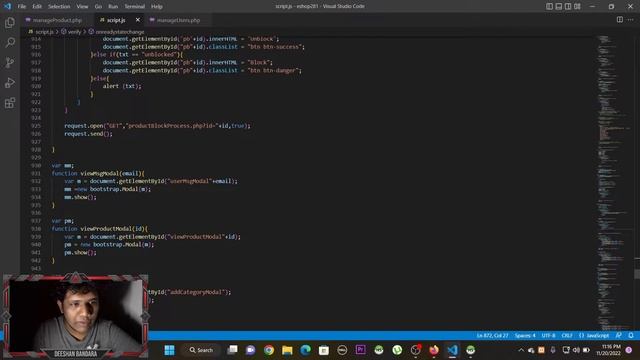Open the Windows Start menu

click(169, 350)
